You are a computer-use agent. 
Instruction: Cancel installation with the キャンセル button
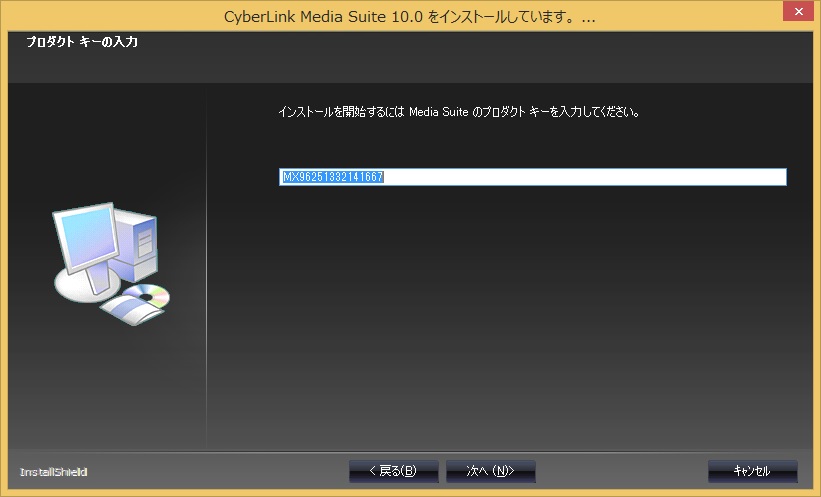click(752, 471)
